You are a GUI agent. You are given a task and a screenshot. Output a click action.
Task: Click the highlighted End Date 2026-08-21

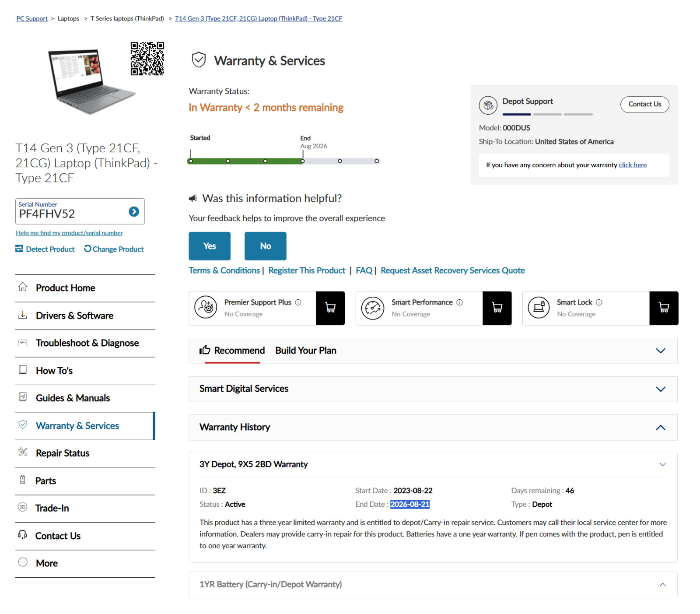coord(410,504)
